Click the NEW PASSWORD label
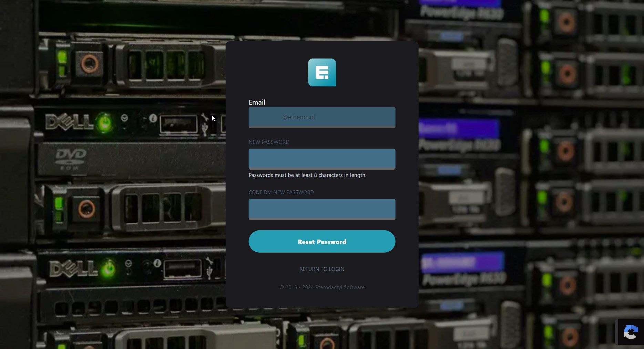Viewport: 644px width, 349px height. coord(269,142)
